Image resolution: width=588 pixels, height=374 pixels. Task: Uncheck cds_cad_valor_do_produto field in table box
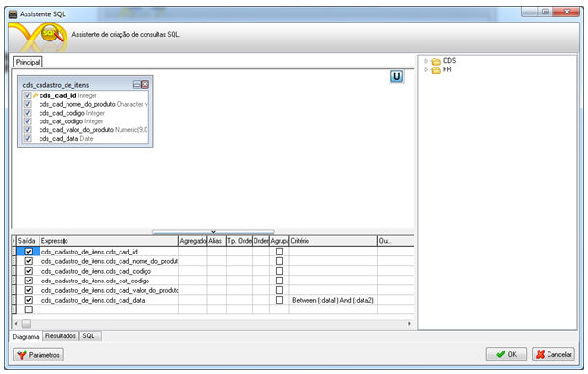(x=27, y=130)
